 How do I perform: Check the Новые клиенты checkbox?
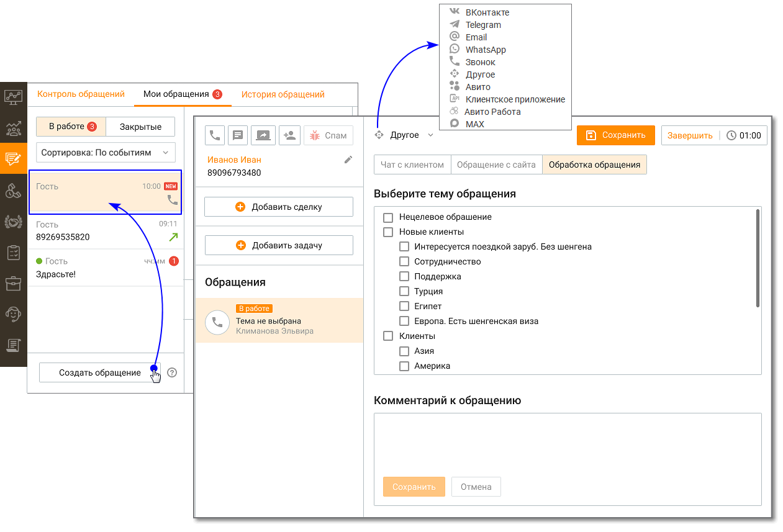388,232
